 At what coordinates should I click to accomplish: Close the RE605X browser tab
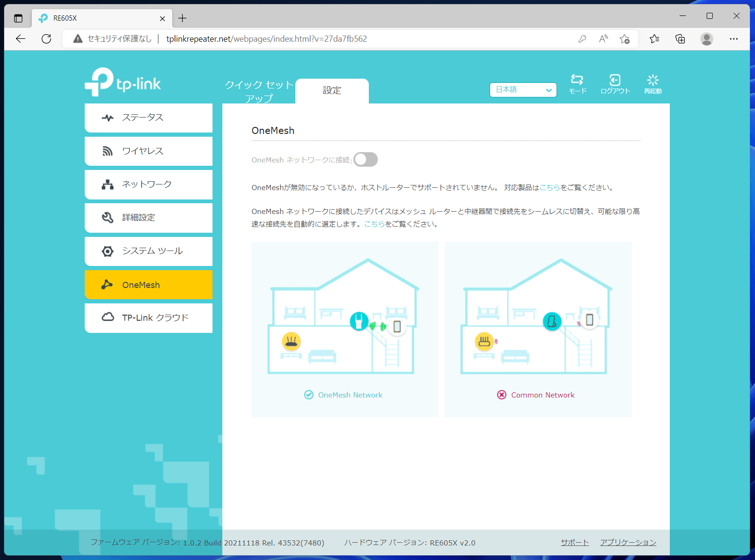tap(162, 18)
